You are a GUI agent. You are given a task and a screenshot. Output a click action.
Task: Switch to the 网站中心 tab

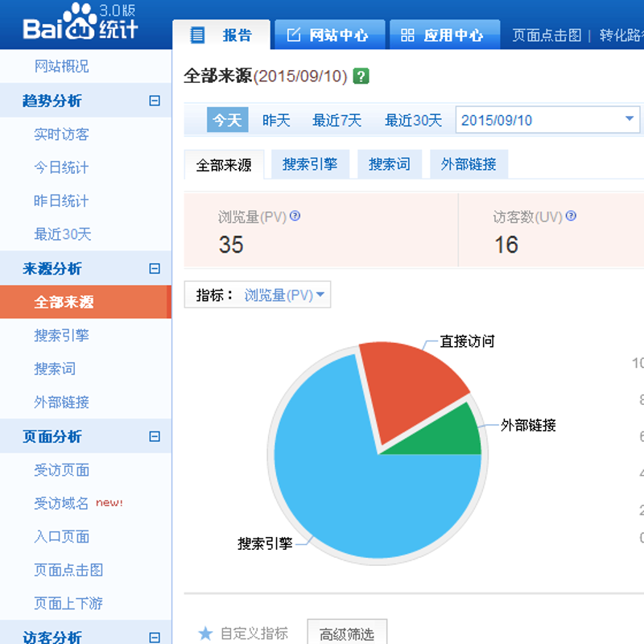coord(330,35)
